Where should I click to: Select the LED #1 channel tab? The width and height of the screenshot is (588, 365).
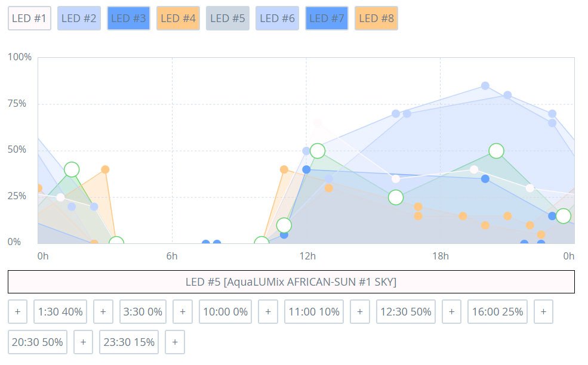(x=29, y=18)
